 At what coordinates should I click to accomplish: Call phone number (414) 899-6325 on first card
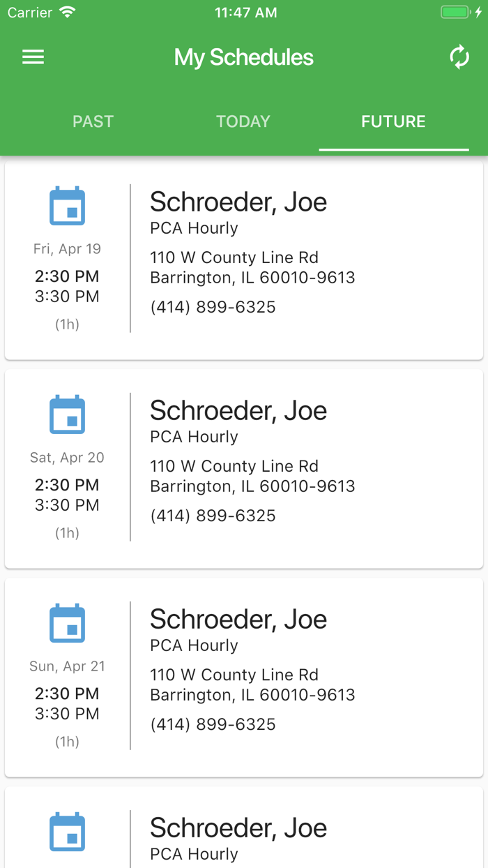(213, 306)
